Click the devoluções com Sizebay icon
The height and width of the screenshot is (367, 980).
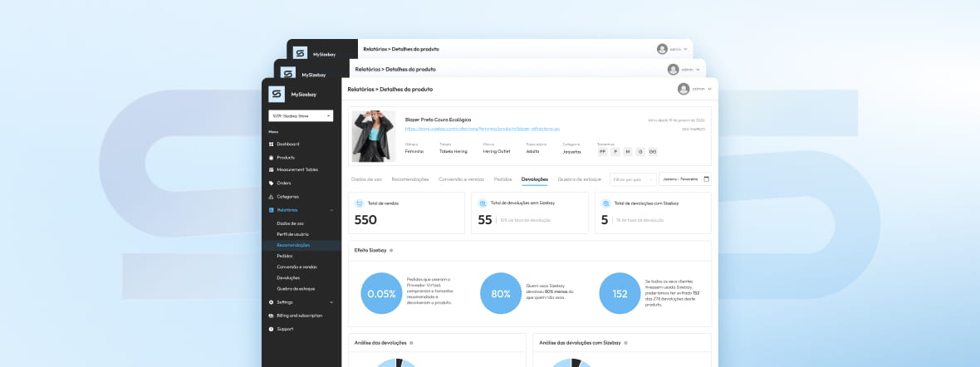coord(606,203)
